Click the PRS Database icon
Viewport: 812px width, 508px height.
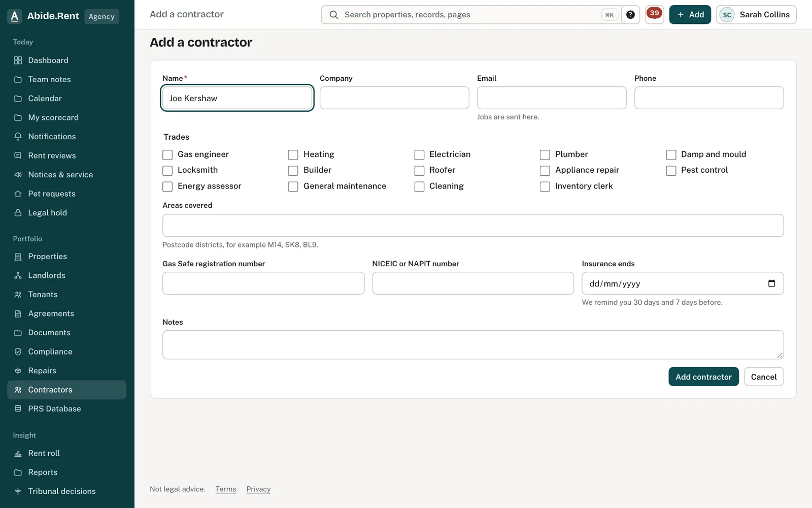pos(18,409)
